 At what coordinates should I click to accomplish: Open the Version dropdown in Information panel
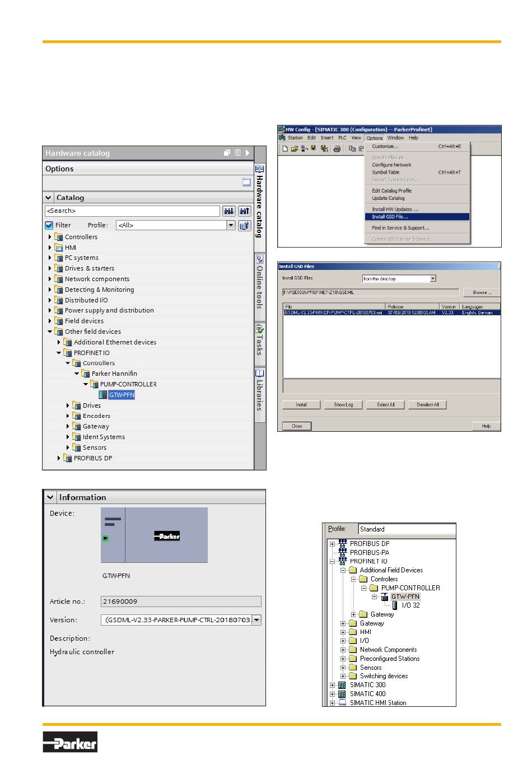coord(256,620)
